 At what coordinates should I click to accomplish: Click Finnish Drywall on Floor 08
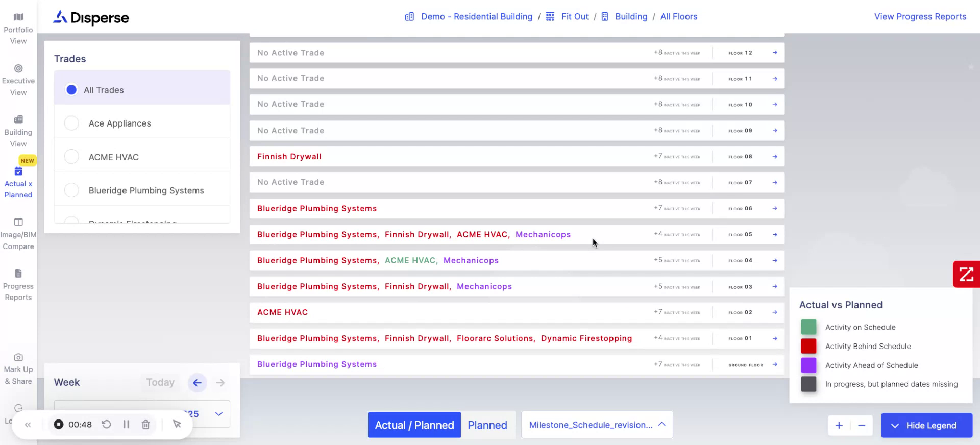289,157
